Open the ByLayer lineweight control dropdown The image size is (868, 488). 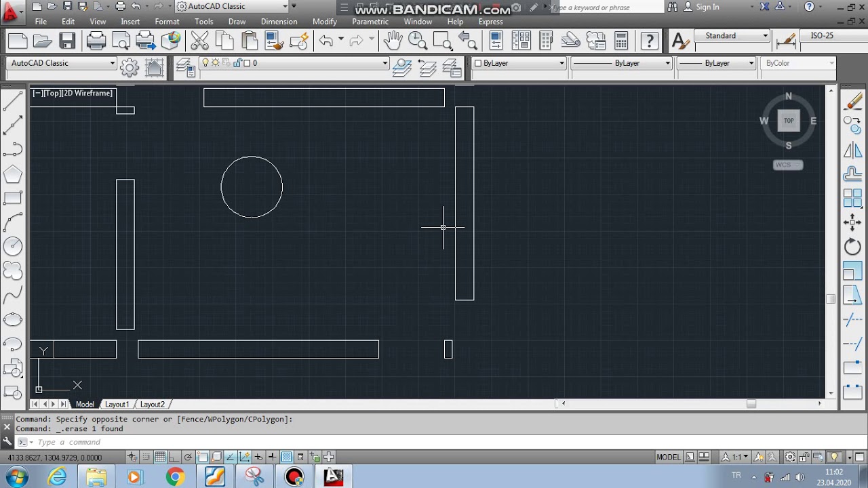click(x=716, y=63)
